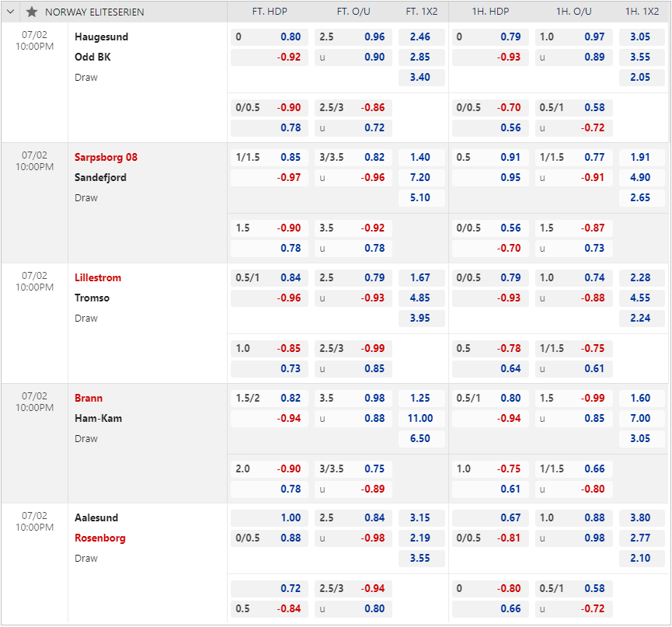Pick Brann FT over 3/3.5 odds 0.75
Image resolution: width=672 pixels, height=627 pixels.
353,469
